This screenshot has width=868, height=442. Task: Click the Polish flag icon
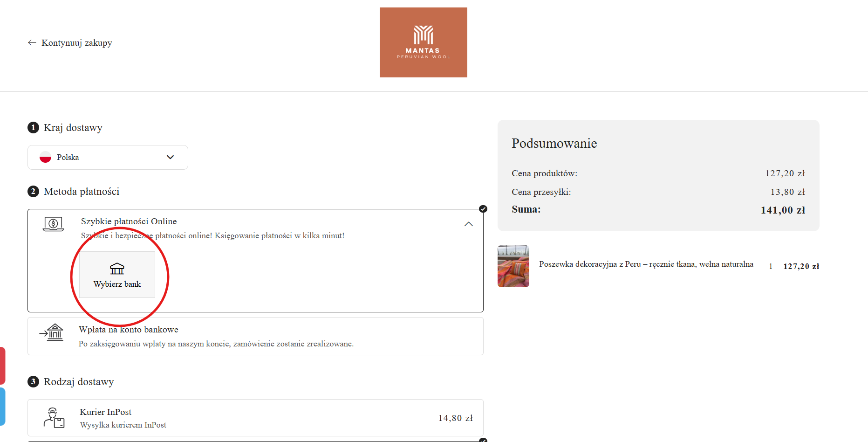click(45, 158)
